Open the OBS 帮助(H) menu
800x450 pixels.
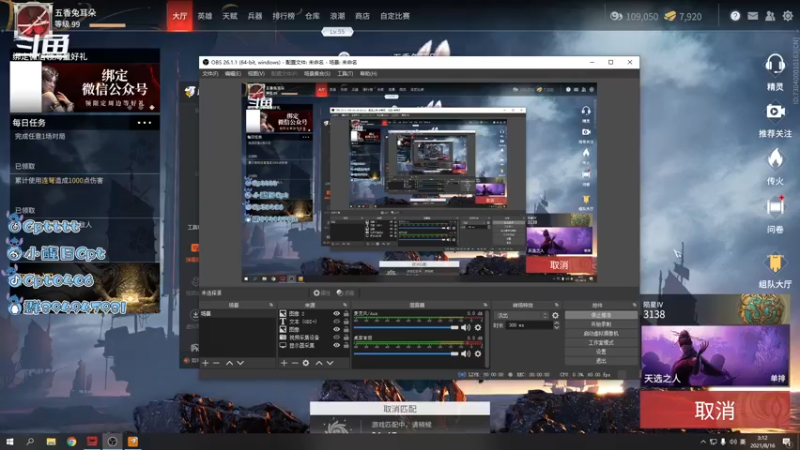coord(368,74)
